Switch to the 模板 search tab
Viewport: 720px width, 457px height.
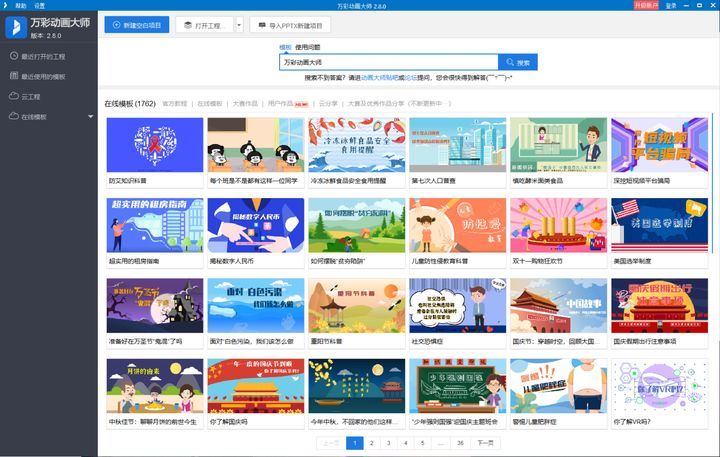(285, 47)
